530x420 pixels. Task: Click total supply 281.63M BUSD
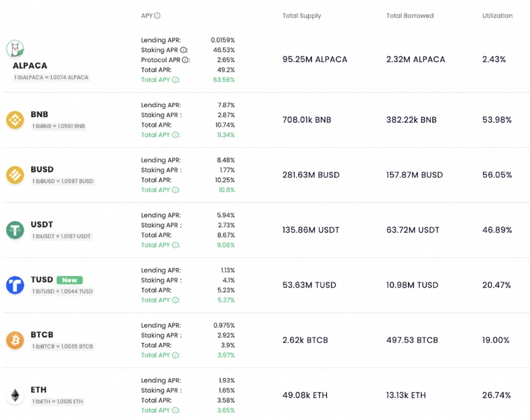[x=311, y=175]
